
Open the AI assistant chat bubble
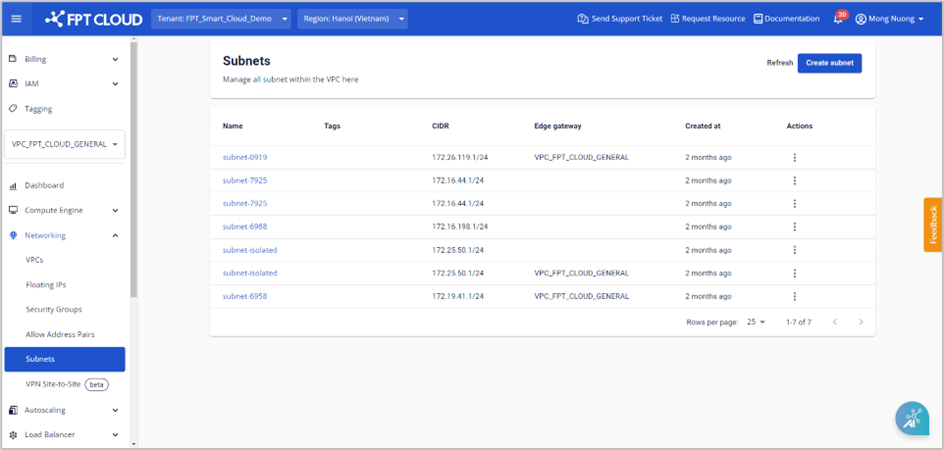click(x=911, y=419)
